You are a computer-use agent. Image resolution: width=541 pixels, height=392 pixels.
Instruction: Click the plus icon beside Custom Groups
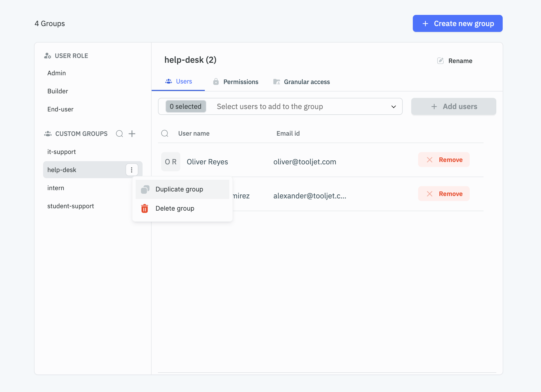tap(132, 134)
